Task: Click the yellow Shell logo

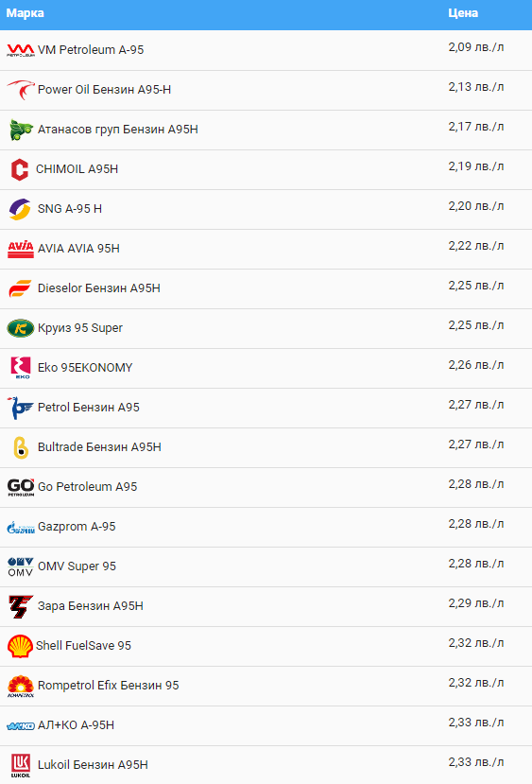Action: pos(20,646)
